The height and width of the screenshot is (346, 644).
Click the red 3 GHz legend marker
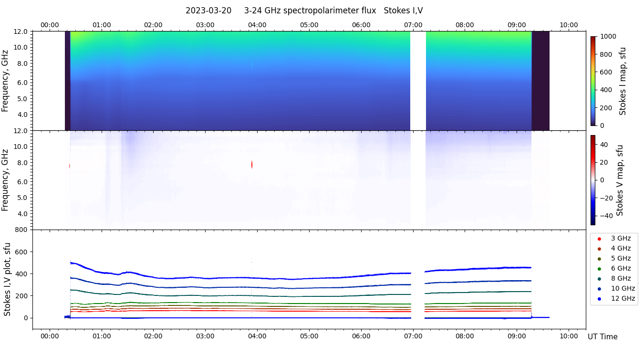click(599, 239)
